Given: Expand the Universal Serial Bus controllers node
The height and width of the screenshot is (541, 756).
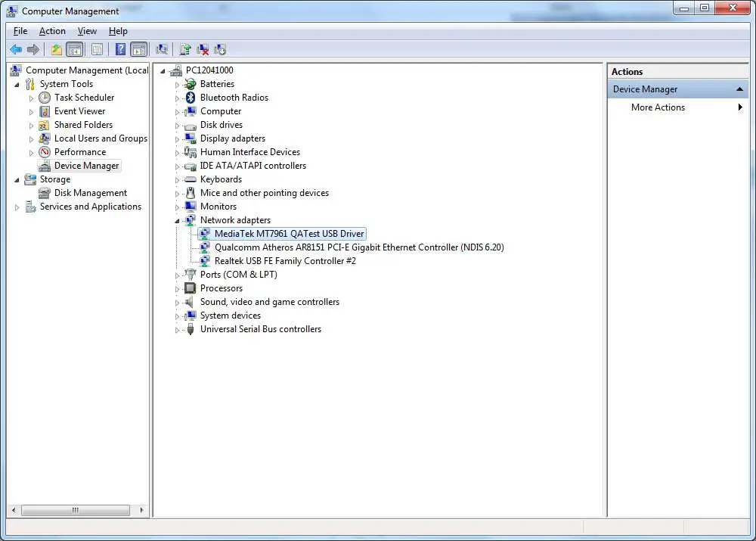Looking at the screenshot, I should (x=175, y=329).
